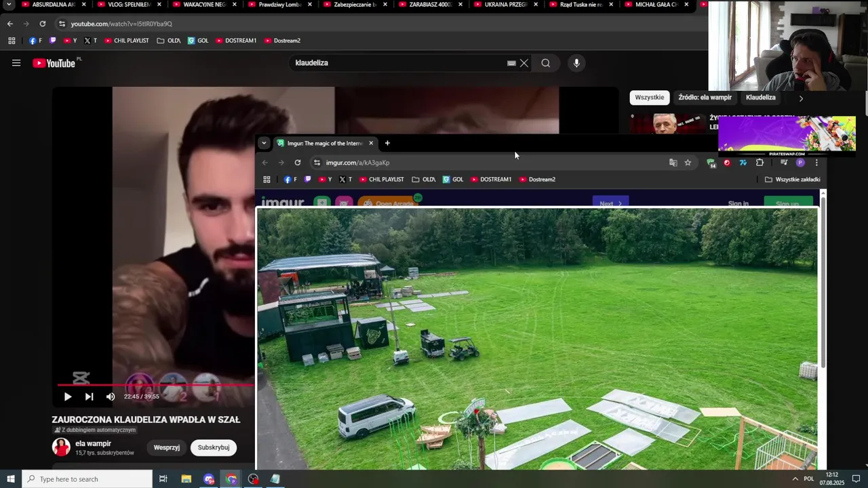
Task: Select the Źródło: ela wampir chip
Action: pyautogui.click(x=705, y=98)
